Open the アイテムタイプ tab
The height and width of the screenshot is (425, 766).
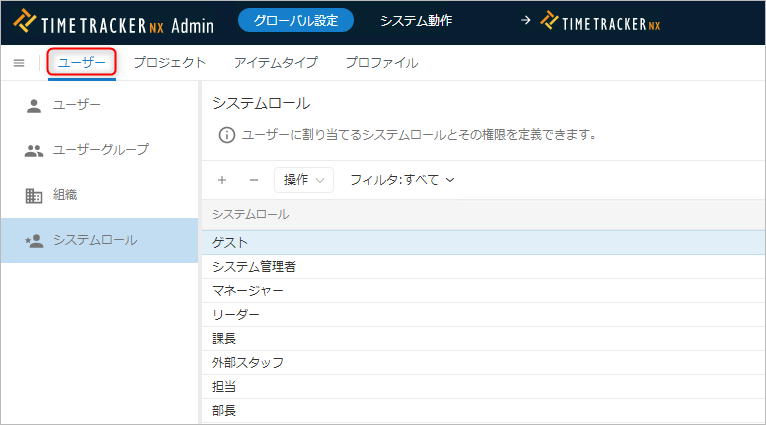[x=276, y=63]
